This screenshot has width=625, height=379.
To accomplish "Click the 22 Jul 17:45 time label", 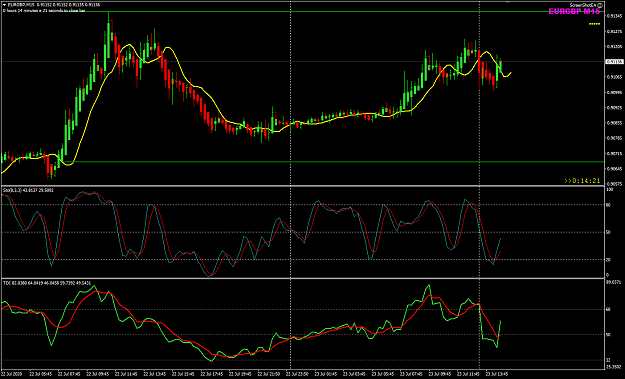I will [212, 374].
